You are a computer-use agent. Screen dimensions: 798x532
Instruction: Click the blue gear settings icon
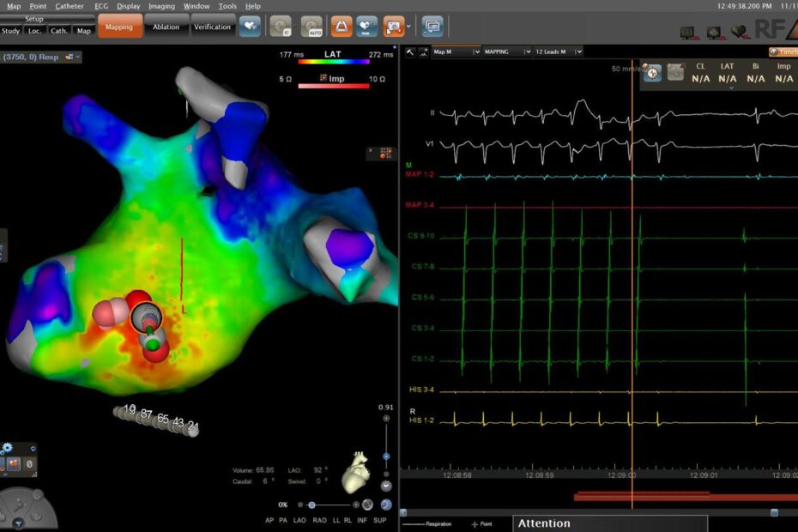click(x=7, y=448)
